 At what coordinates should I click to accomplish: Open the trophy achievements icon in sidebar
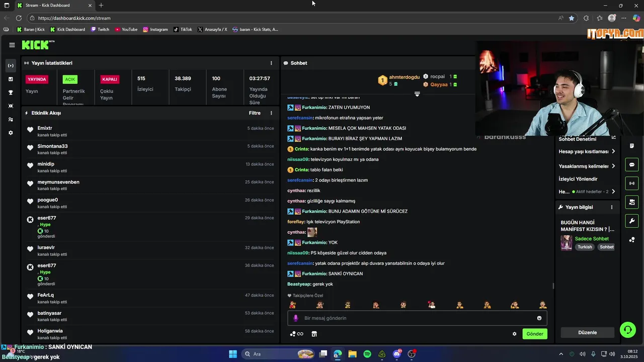pos(11,93)
